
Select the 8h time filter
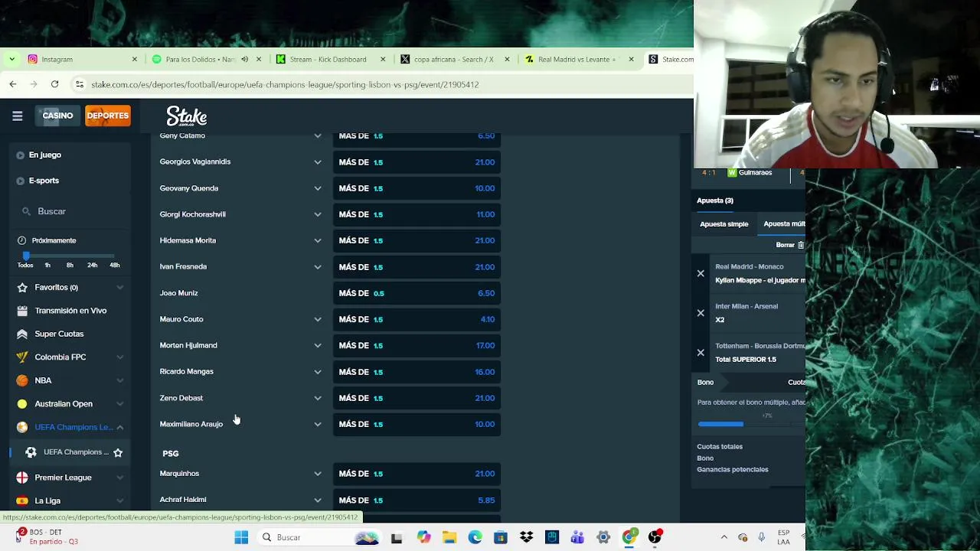point(70,265)
